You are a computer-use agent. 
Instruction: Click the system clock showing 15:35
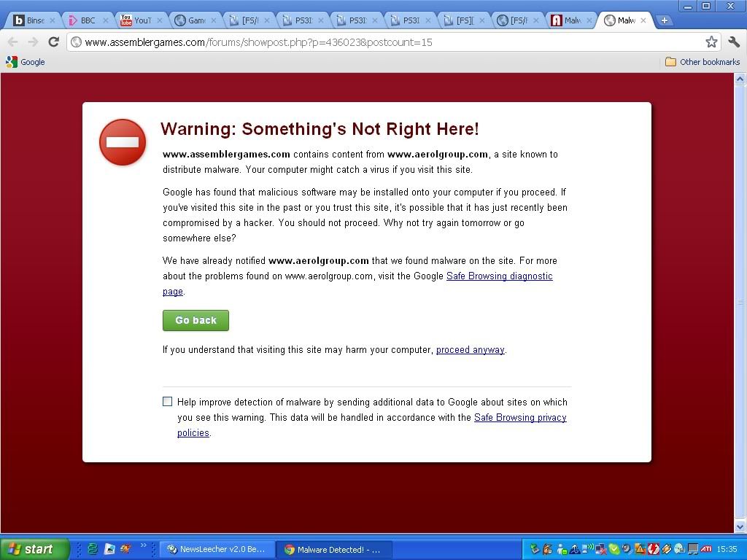727,549
